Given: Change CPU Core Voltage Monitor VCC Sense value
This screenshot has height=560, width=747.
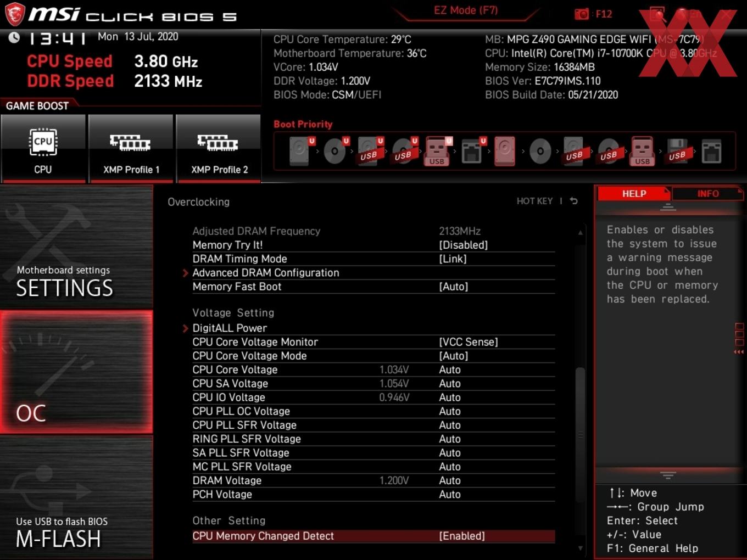Looking at the screenshot, I should pyautogui.click(x=468, y=342).
